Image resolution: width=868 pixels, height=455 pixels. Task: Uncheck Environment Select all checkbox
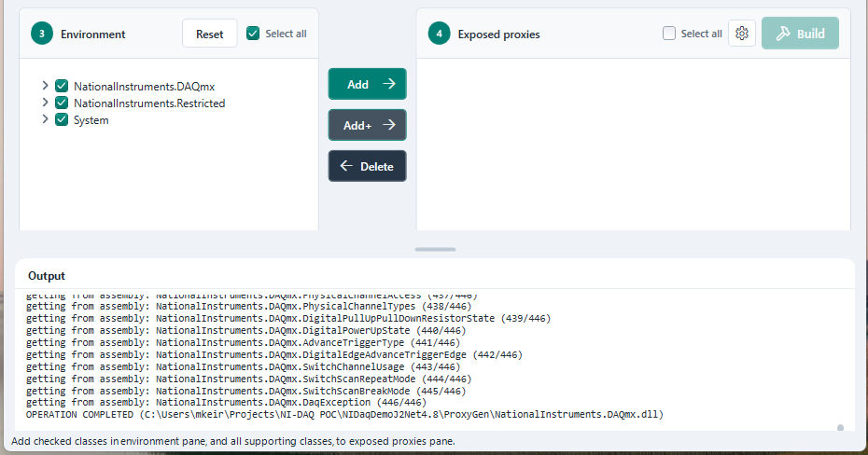(253, 34)
